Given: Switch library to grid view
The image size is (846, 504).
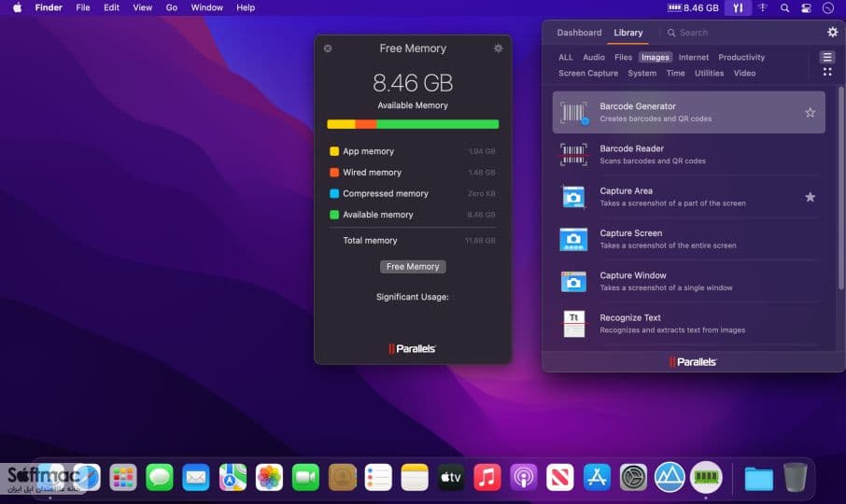Looking at the screenshot, I should (x=827, y=72).
